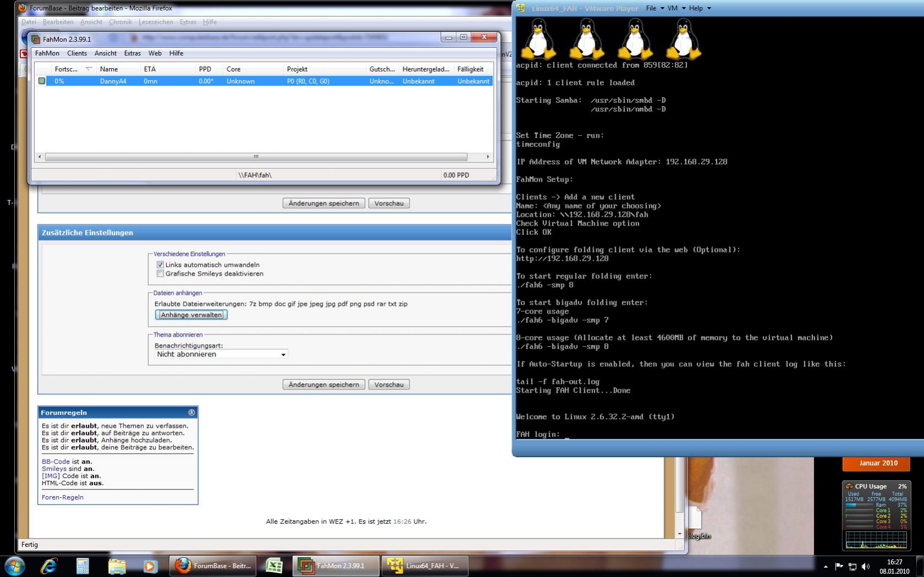Open the Action Center flag tray icon
Screen dimensions: 924x577
point(839,566)
